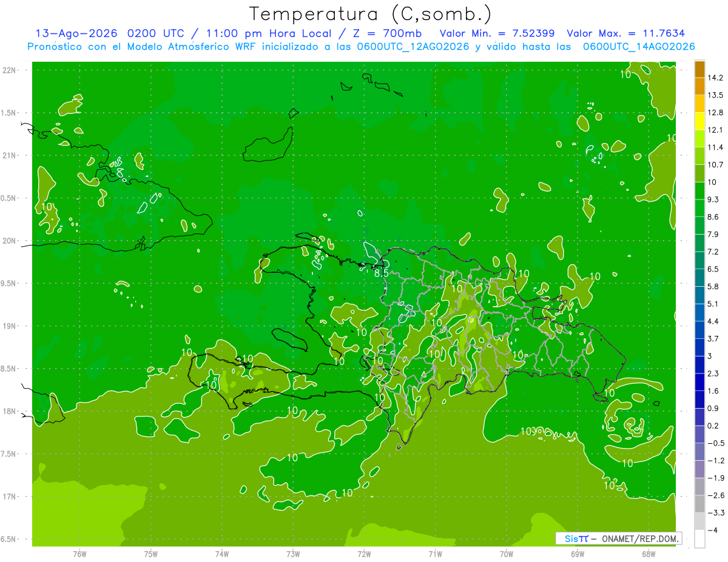
Task: Click the '76W' longitude axis label
Action: (79, 553)
